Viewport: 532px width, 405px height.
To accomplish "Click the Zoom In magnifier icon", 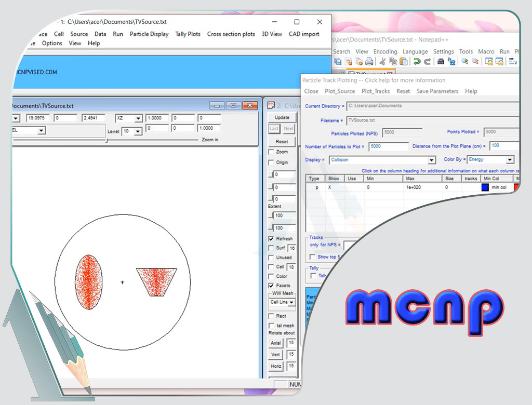I will [x=464, y=61].
